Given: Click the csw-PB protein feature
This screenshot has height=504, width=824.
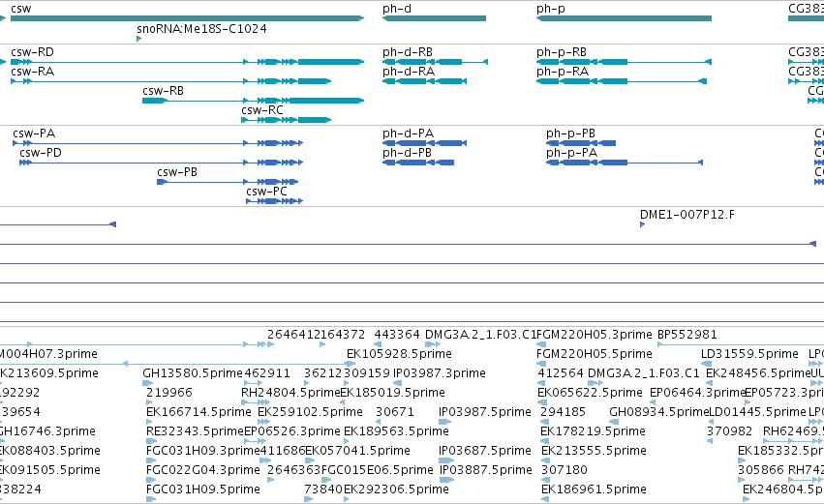Looking at the screenshot, I should [x=228, y=182].
